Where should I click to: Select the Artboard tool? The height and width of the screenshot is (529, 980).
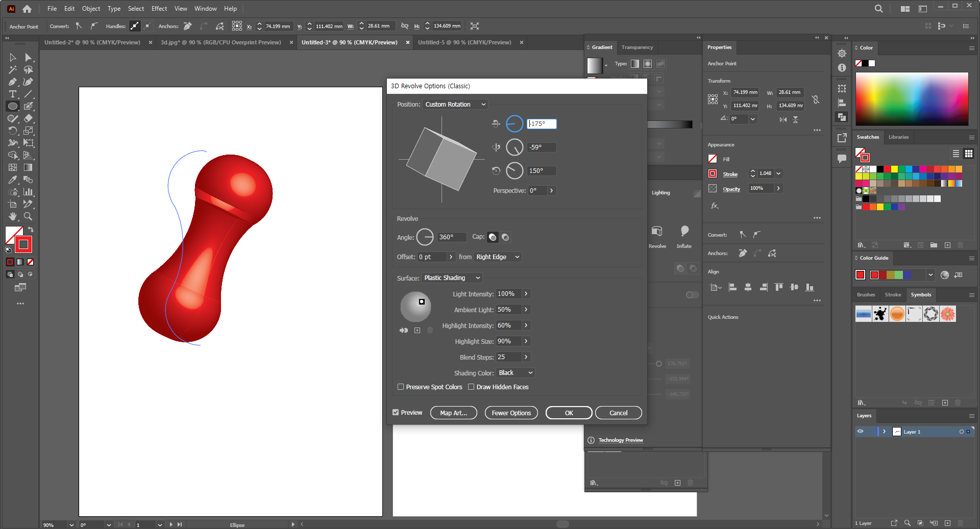tap(13, 204)
